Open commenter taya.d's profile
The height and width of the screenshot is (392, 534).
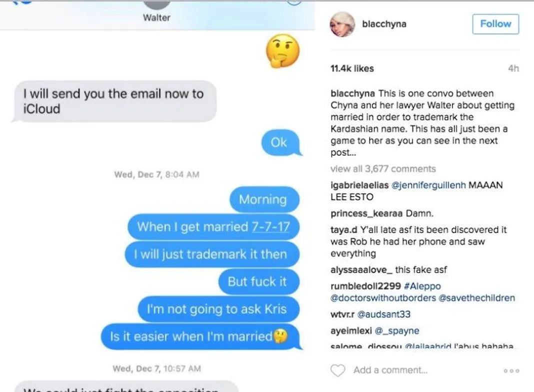344,230
